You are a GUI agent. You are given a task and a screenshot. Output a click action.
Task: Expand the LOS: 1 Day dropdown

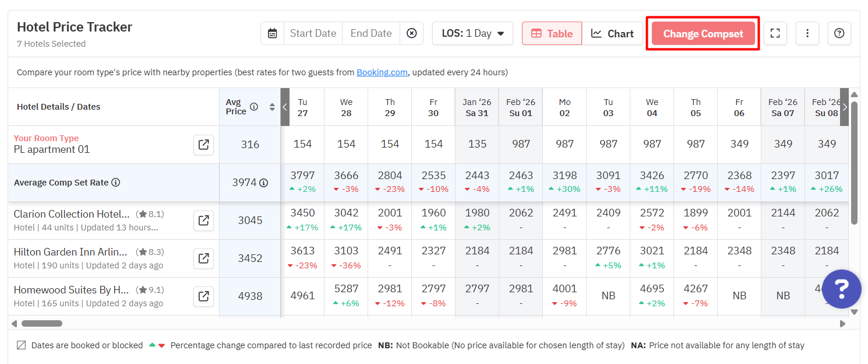472,33
